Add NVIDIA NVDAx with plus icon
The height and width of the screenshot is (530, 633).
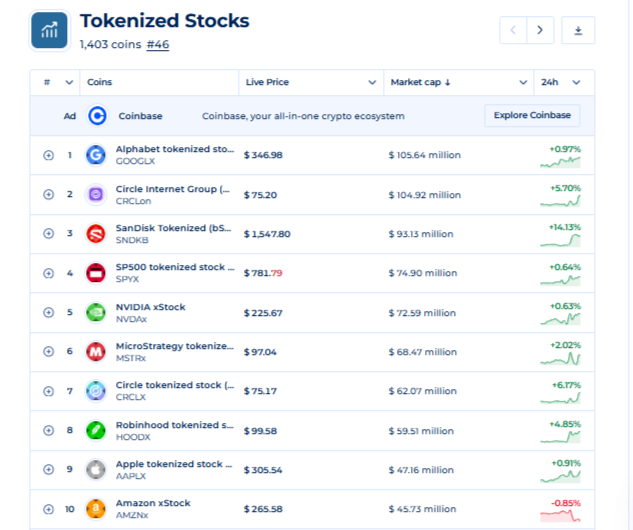pyautogui.click(x=48, y=312)
